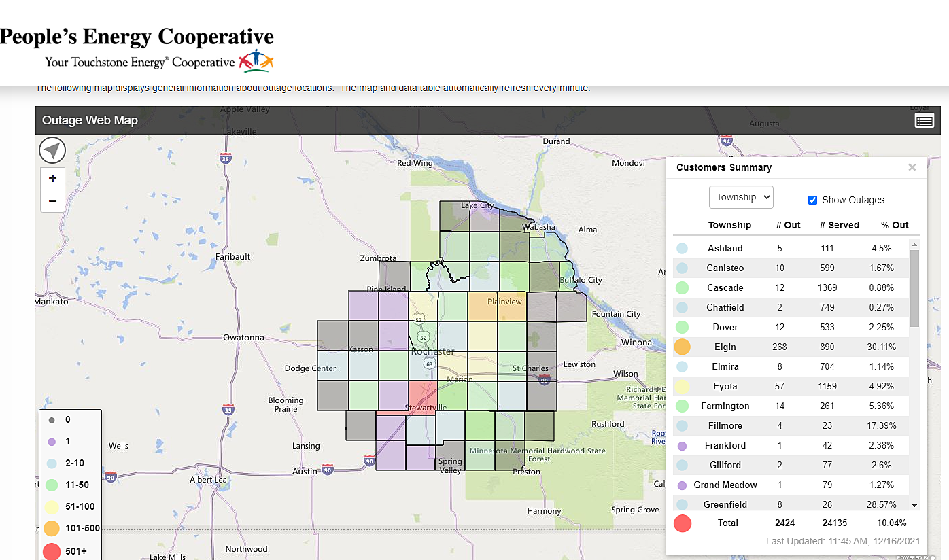The width and height of the screenshot is (949, 560).
Task: Select the Farmington township row
Action: coord(791,406)
